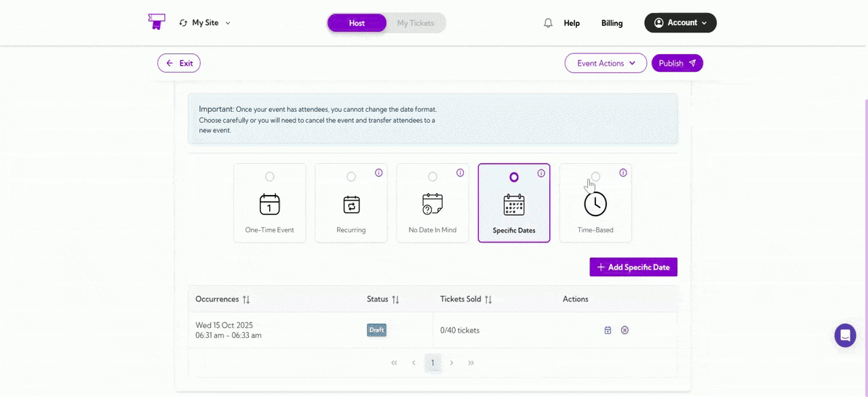Show info for Time-Based option

623,173
